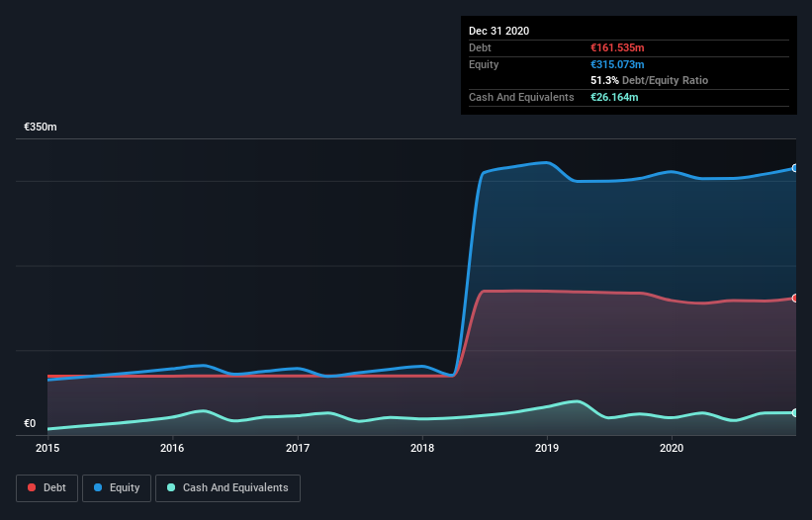Screen dimensions: 812x520
Task: Click the 2019 x-axis label
Action: pyautogui.click(x=547, y=448)
